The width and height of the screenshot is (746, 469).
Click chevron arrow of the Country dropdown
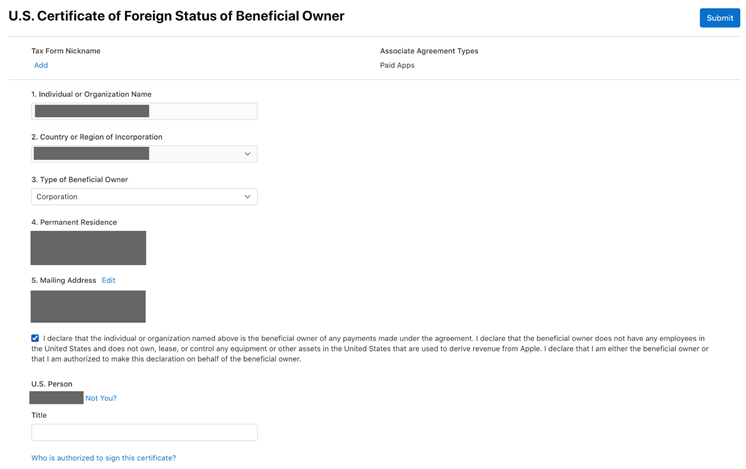point(247,154)
